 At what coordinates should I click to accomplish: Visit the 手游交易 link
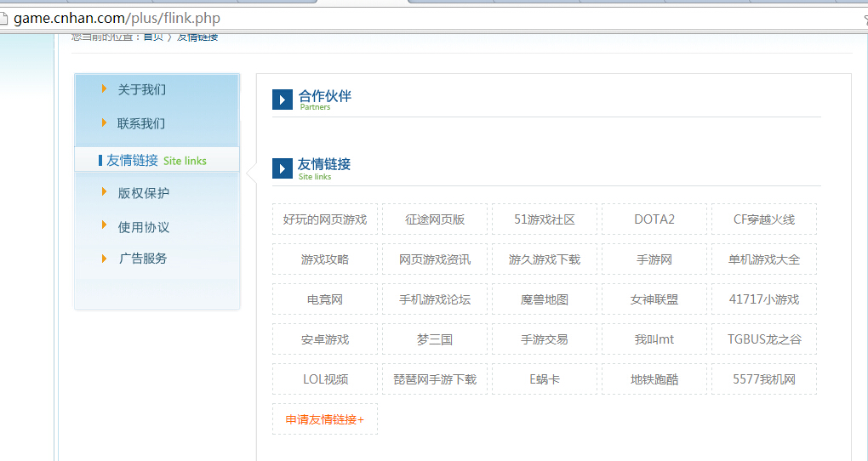[545, 339]
